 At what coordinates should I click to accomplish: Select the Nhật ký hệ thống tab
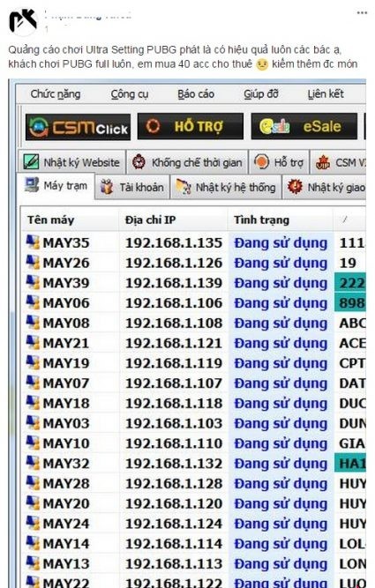click(x=226, y=187)
